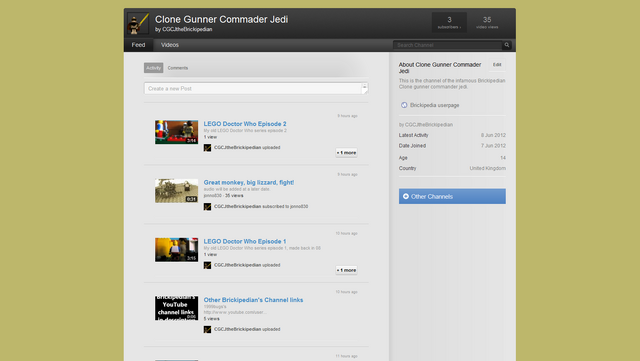This screenshot has height=361, width=640.
Task: Select the Activity filter tab
Action: tap(153, 68)
